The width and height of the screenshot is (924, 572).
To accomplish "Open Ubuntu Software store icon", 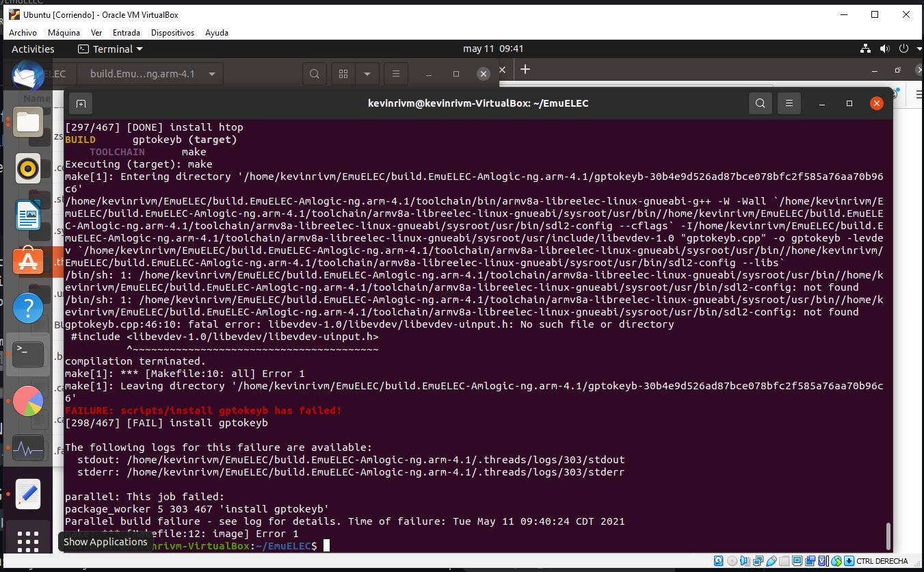I will 28,262.
